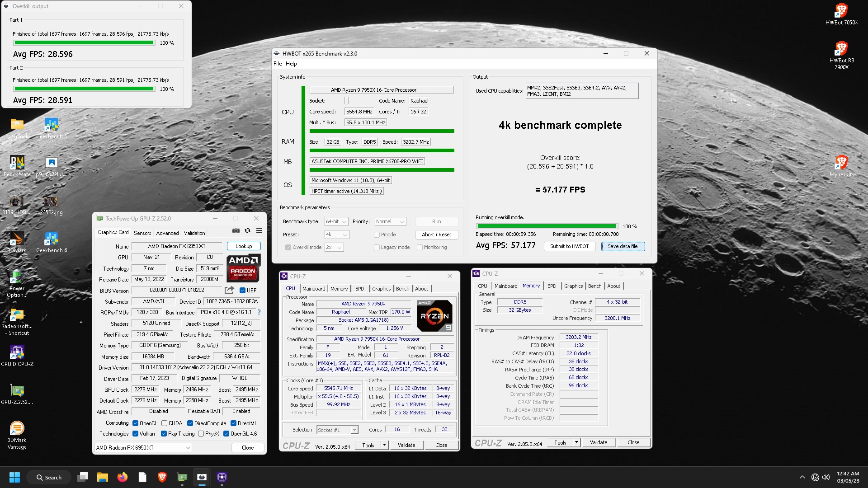The image size is (868, 488).
Task: Open the Windows Start button
Action: [x=15, y=477]
